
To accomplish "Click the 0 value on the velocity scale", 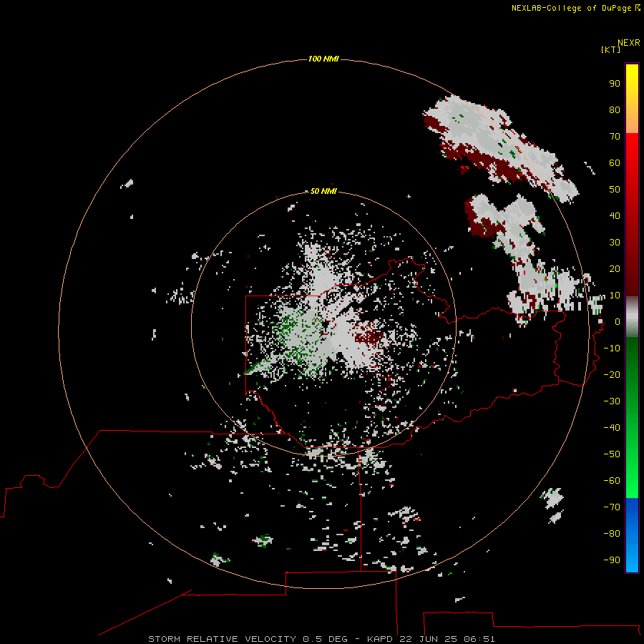I will click(618, 322).
